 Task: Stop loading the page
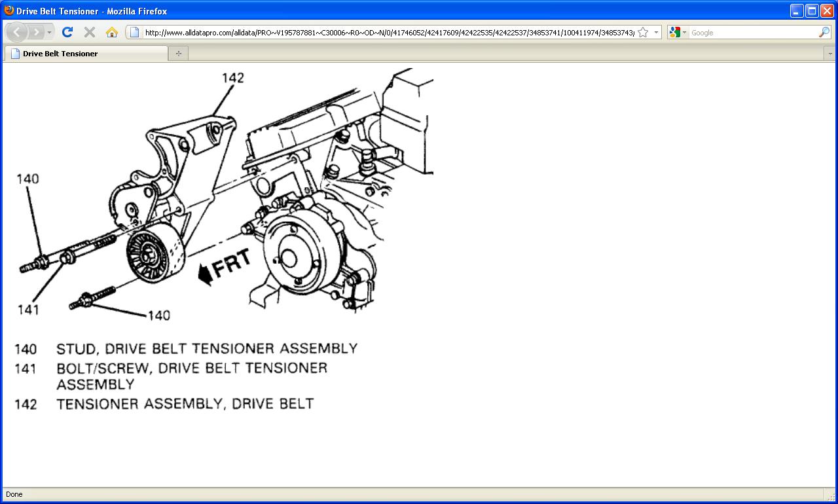90,32
